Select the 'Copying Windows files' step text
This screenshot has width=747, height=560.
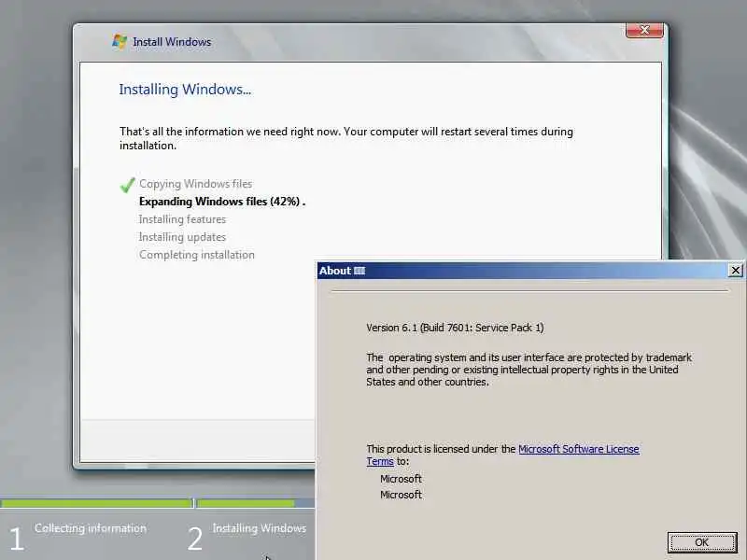coord(196,184)
